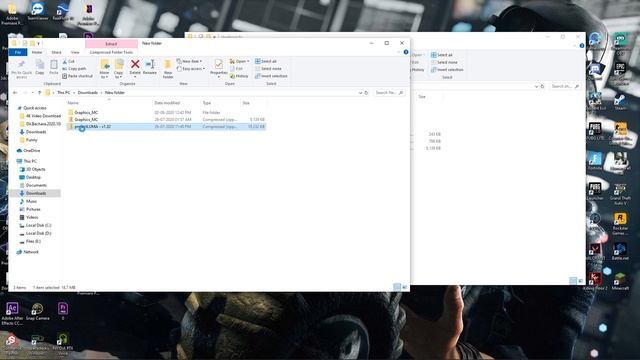This screenshot has width=640, height=360.
Task: Click Invert selection in front window ribbon
Action: [x=271, y=76]
